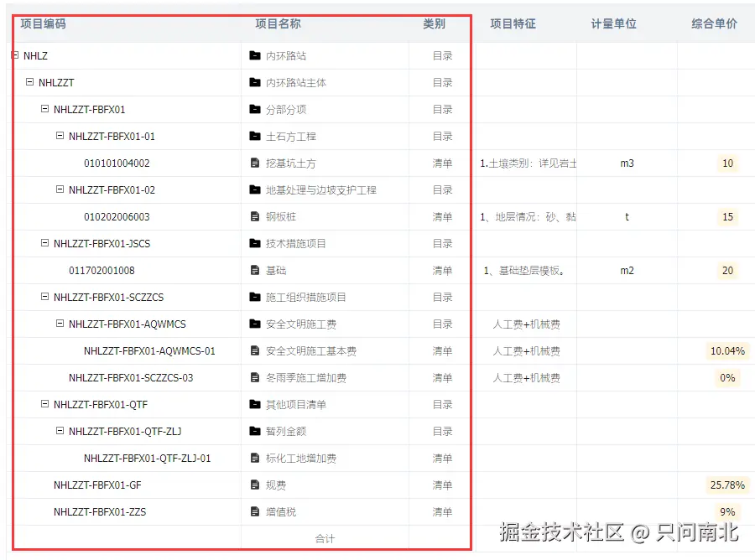755x560 pixels.
Task: Select the folder icon for 分部分项
Action: coord(256,109)
